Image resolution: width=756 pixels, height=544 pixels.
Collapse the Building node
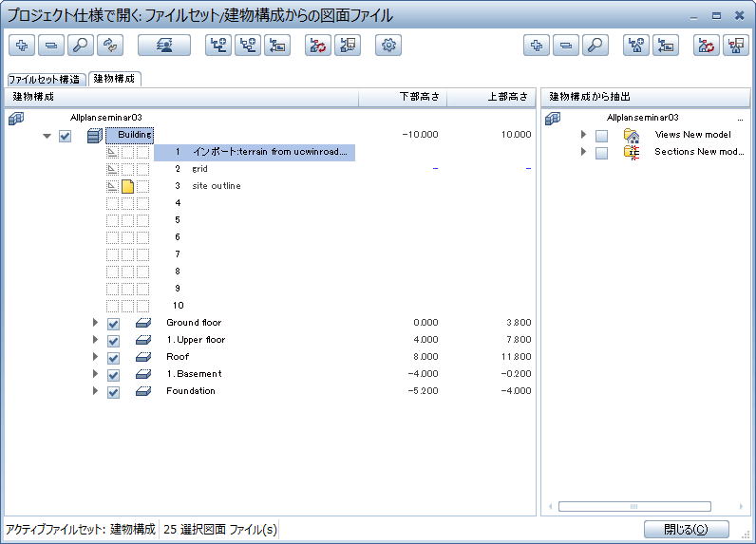(x=47, y=136)
